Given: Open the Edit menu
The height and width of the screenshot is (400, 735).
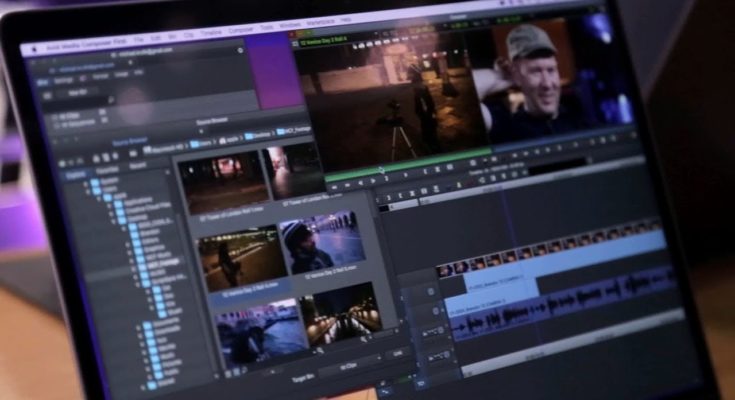Looking at the screenshot, I should coord(156,38).
